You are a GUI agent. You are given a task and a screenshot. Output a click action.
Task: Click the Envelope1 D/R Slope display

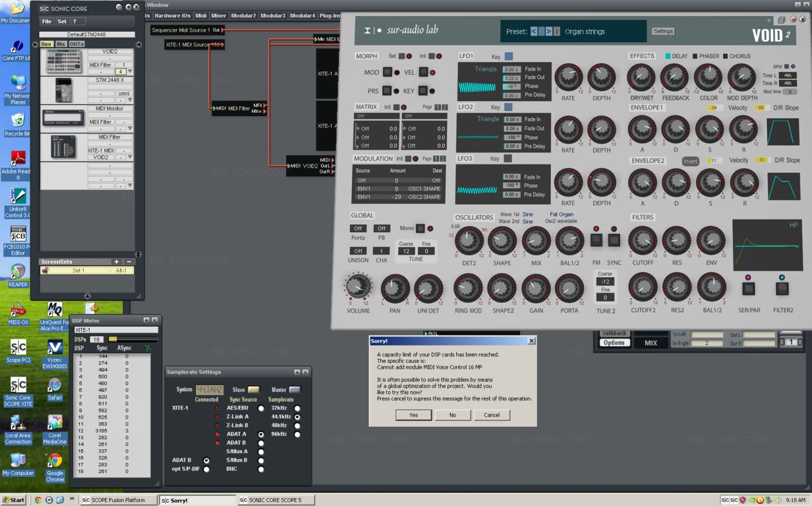pyautogui.click(x=784, y=131)
